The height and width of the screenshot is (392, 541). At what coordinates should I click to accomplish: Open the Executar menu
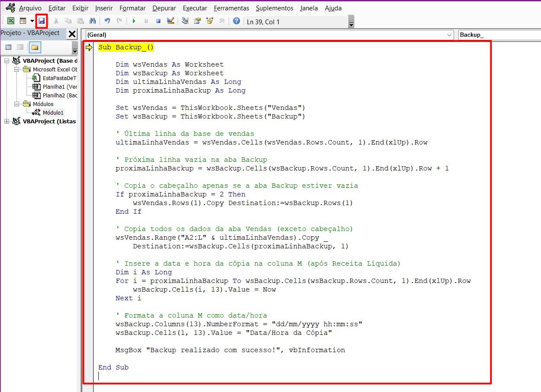194,8
